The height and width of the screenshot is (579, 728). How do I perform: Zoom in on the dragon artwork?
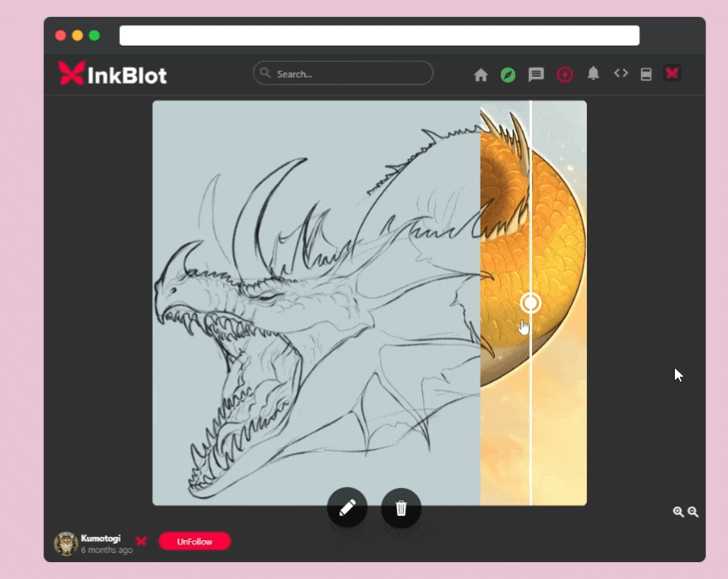click(678, 511)
